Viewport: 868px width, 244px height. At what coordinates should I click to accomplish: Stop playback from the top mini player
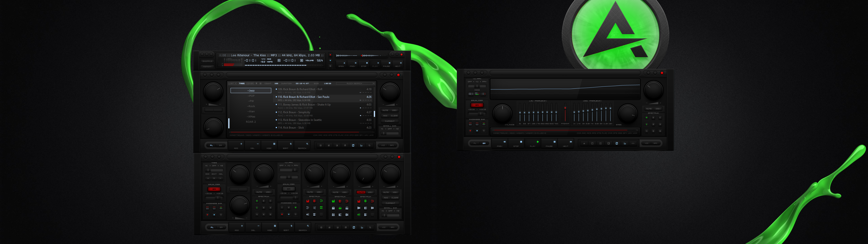click(364, 64)
